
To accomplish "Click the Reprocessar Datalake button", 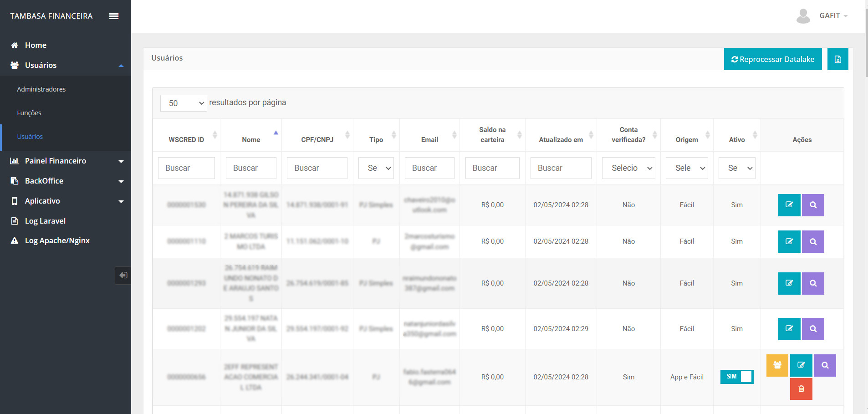I will click(x=773, y=59).
